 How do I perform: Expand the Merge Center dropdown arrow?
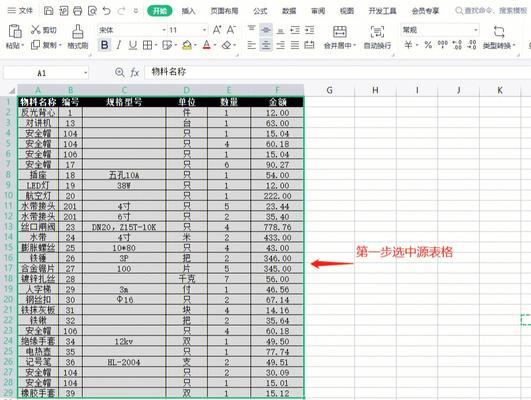355,45
